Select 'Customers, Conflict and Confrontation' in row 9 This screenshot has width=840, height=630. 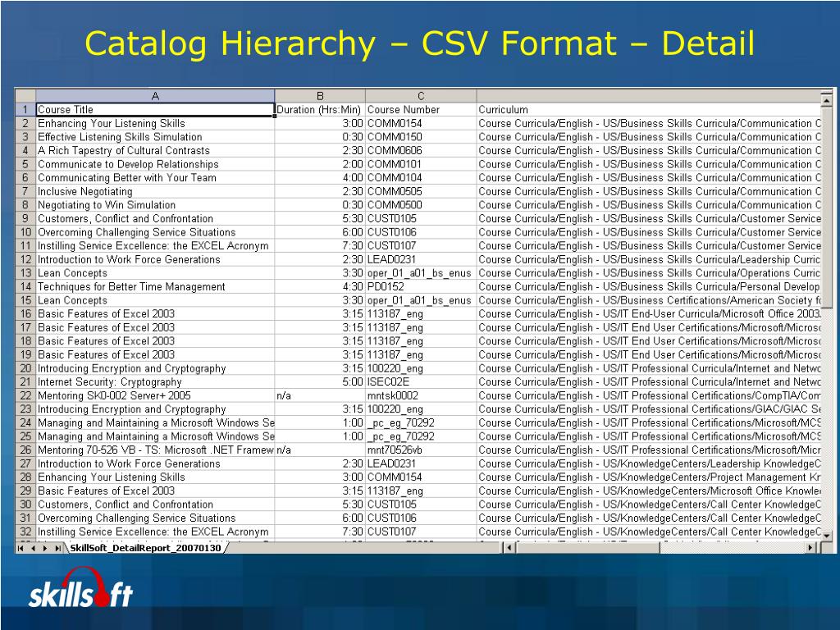[x=155, y=218]
